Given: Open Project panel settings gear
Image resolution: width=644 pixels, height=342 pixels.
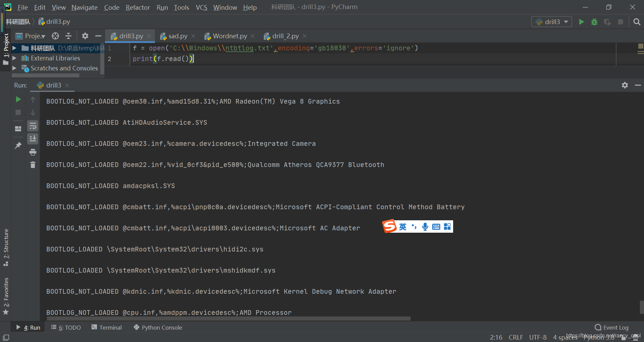Looking at the screenshot, I should coord(85,36).
